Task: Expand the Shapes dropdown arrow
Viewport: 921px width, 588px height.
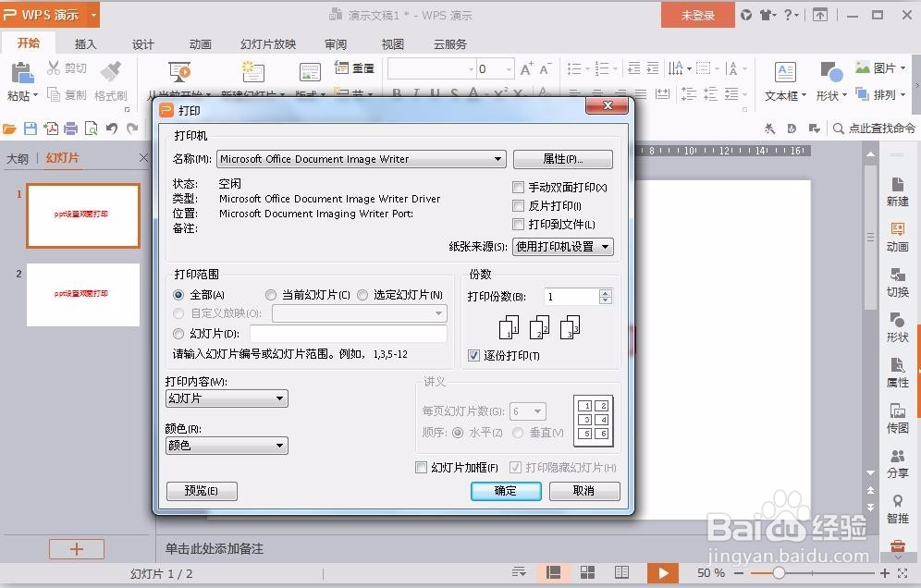Action: point(844,95)
